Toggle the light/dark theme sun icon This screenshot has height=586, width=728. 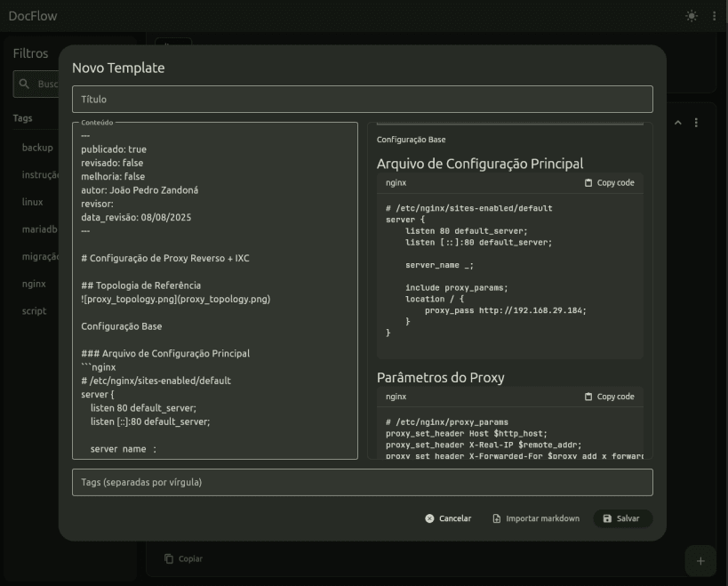(x=692, y=16)
